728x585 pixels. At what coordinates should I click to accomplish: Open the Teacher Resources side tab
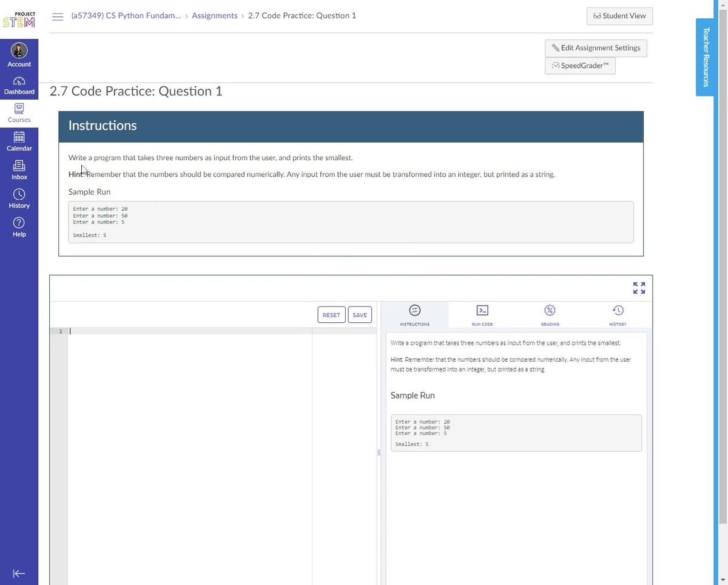(705, 57)
